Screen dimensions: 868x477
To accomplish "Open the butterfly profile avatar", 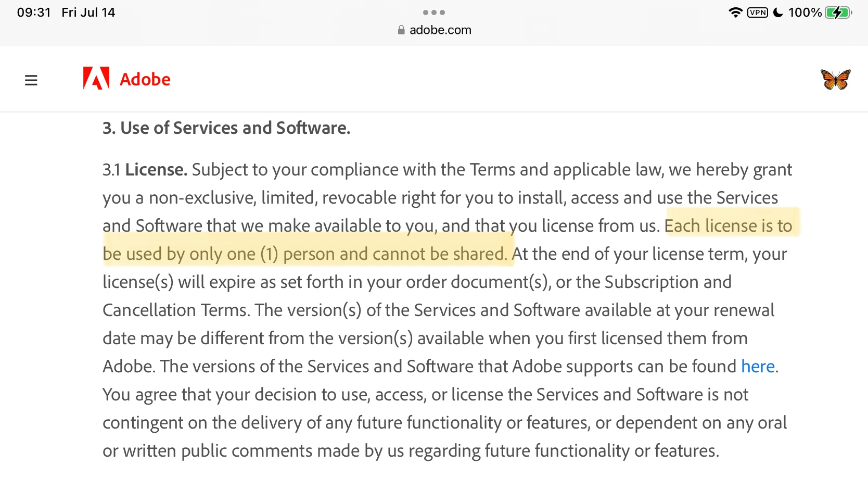I will 836,80.
